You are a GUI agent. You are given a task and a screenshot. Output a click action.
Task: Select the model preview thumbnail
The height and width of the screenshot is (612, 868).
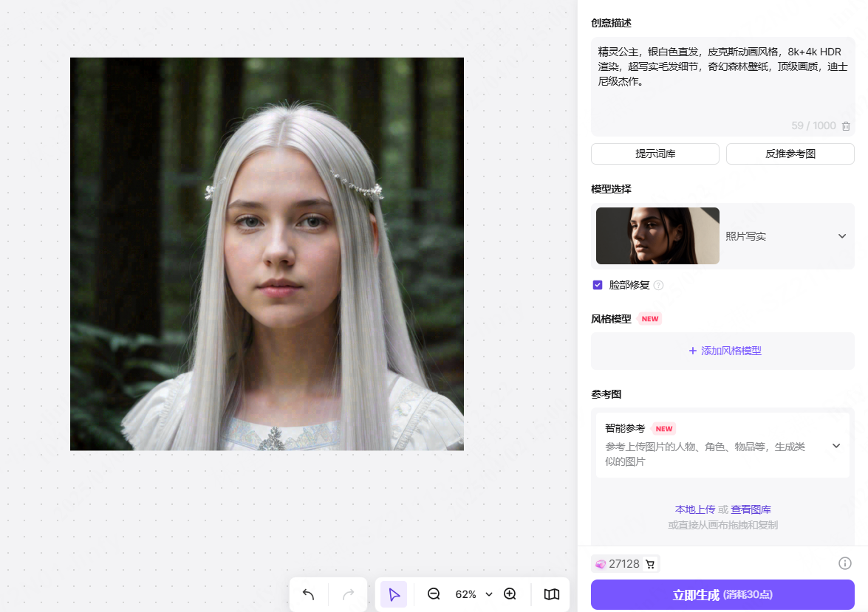pos(657,235)
